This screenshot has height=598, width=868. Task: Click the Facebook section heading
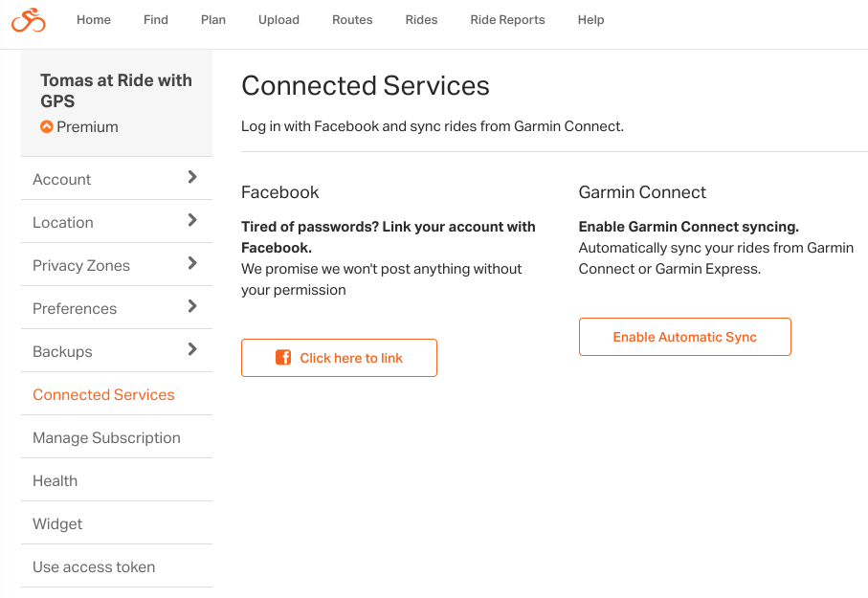280,192
